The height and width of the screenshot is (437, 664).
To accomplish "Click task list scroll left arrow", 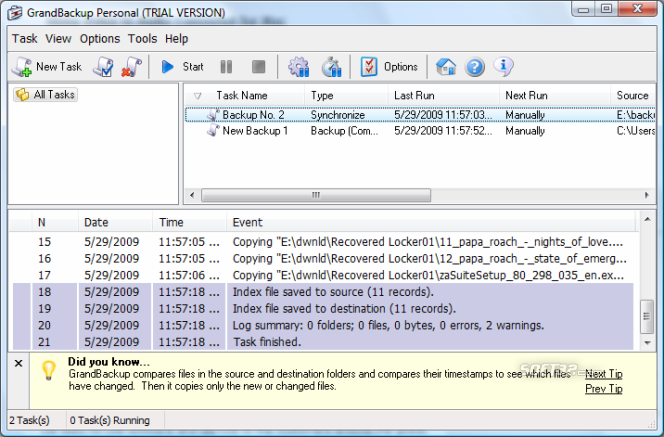I will point(192,195).
